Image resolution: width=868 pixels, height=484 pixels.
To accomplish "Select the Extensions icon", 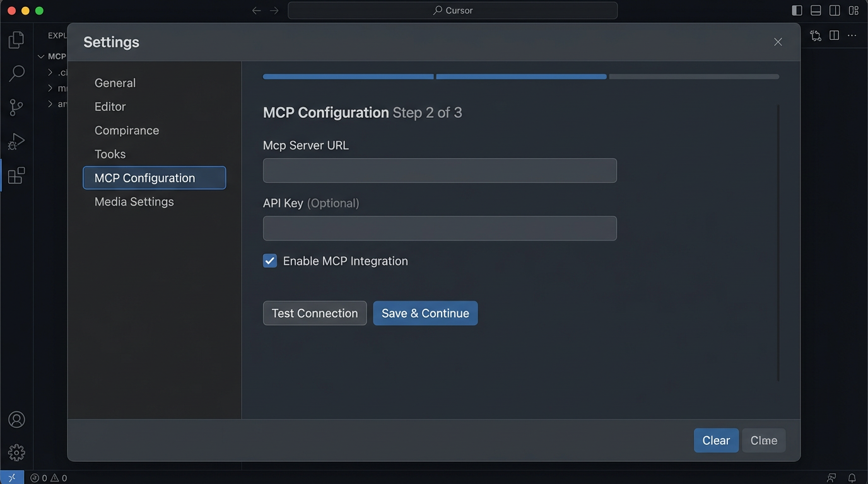I will click(16, 175).
